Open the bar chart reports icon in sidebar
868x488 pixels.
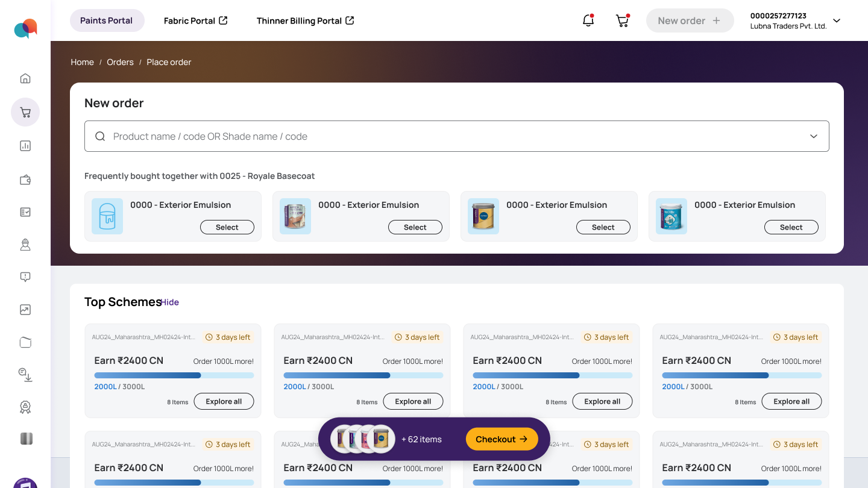coord(25,146)
